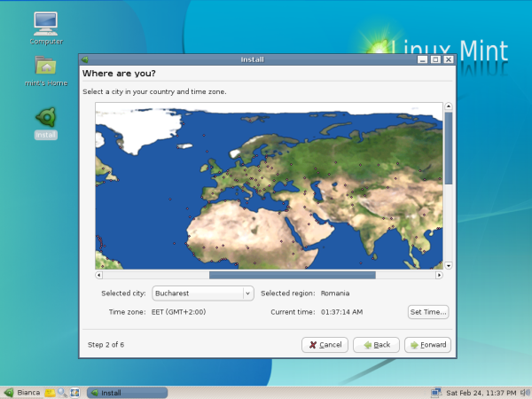Click the map's vertical scrollbar up arrow
Viewport: 532px width, 399px height.
click(x=449, y=106)
